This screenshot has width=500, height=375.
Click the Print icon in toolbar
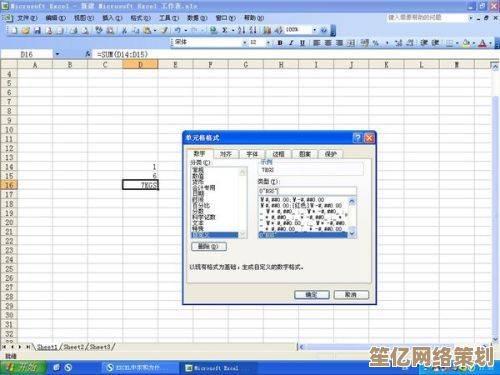[x=74, y=31]
